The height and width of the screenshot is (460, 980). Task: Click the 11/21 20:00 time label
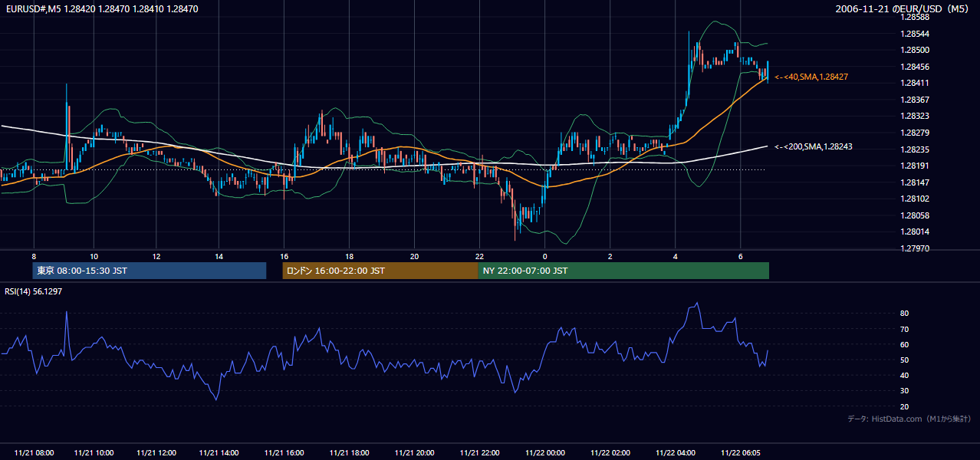pyautogui.click(x=414, y=452)
